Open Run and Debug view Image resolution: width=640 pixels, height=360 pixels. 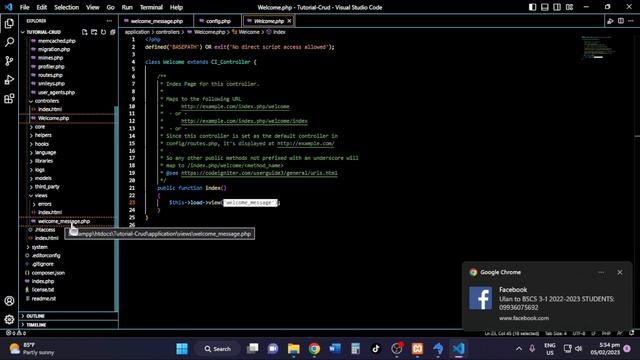click(x=9, y=80)
